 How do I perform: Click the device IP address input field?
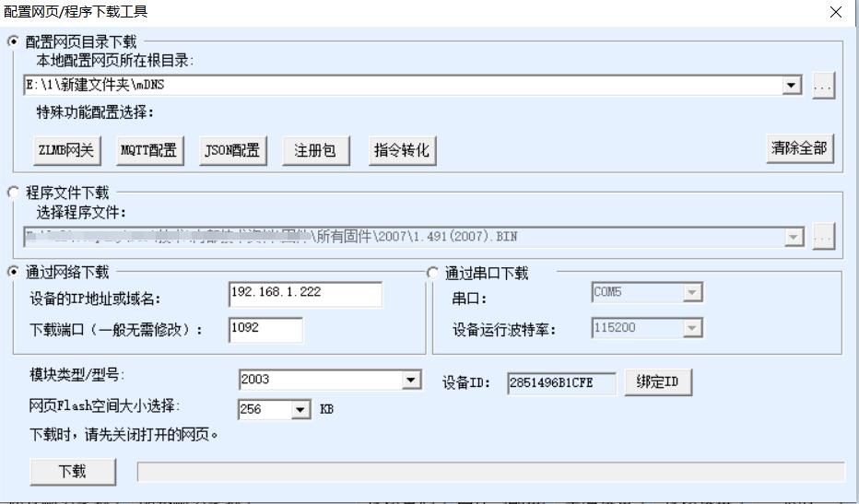click(304, 294)
